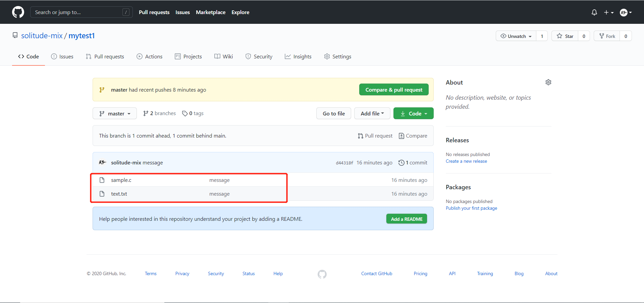Click Go to file button
Screen dimensions: 644x303
tap(334, 113)
